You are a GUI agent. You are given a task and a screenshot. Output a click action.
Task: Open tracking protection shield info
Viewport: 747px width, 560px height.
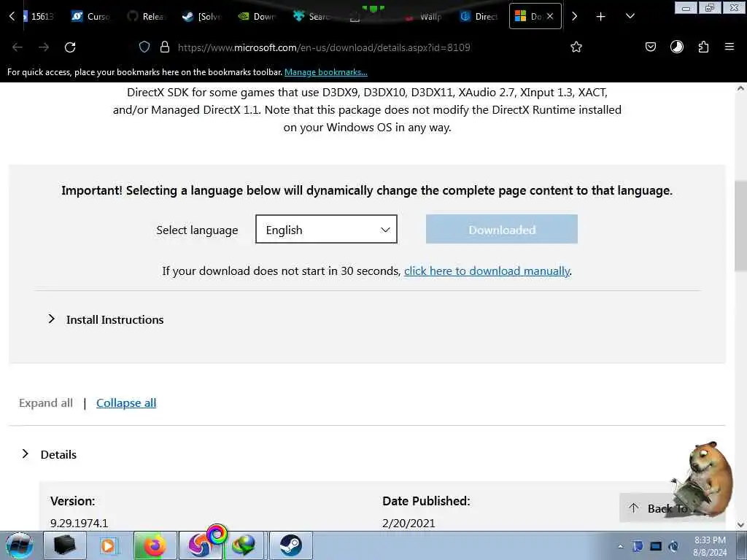[x=144, y=47]
